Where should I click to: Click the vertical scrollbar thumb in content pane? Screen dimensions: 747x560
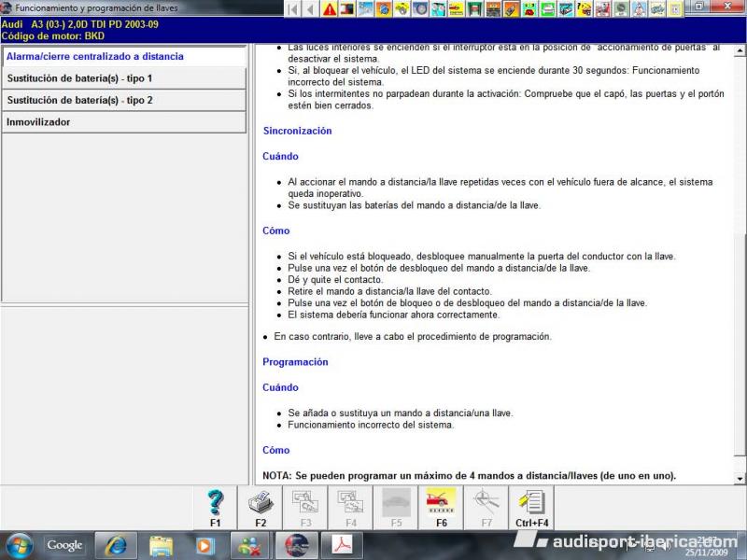coord(740,344)
